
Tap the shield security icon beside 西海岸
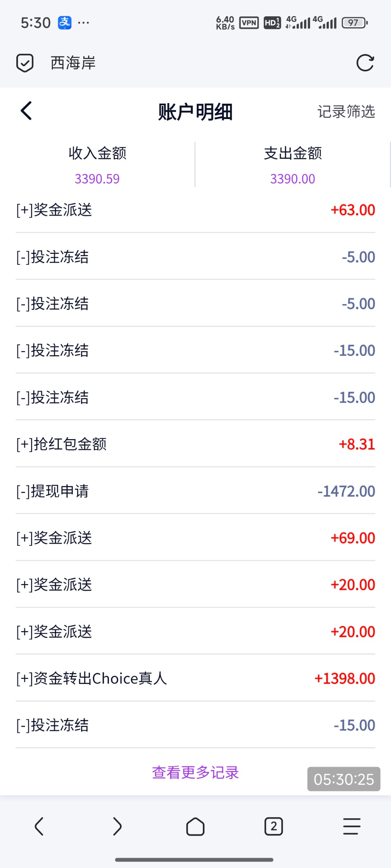[25, 63]
